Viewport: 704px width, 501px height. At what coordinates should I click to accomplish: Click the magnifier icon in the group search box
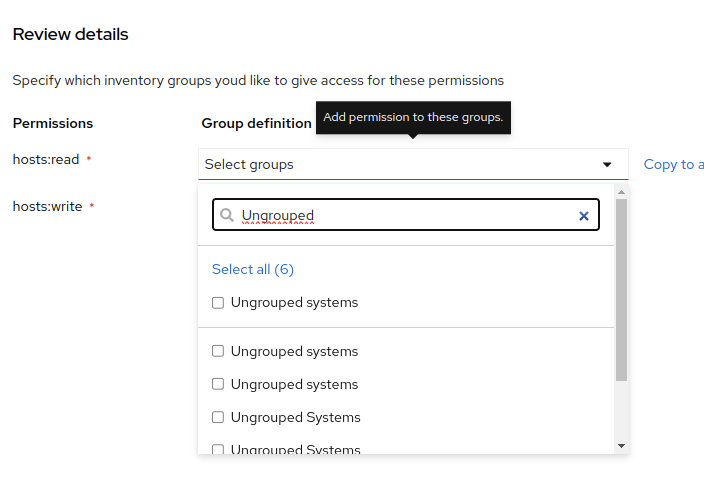point(227,215)
